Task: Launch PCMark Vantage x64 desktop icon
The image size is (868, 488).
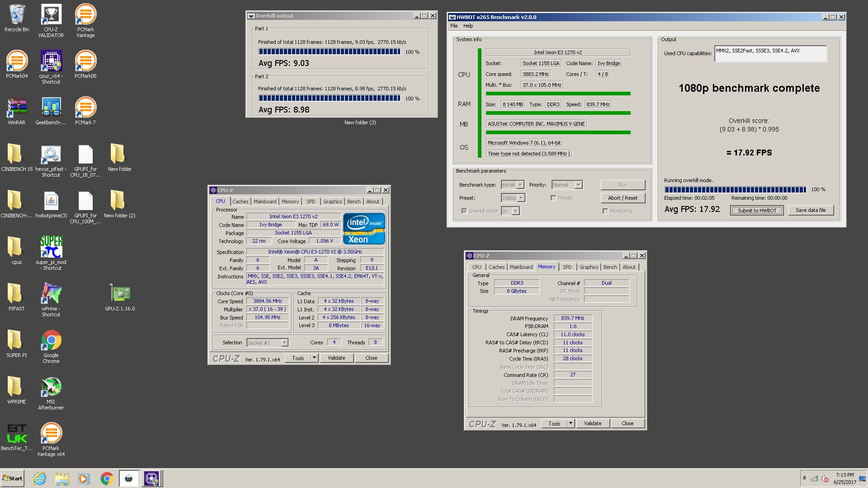Action: click(x=51, y=439)
